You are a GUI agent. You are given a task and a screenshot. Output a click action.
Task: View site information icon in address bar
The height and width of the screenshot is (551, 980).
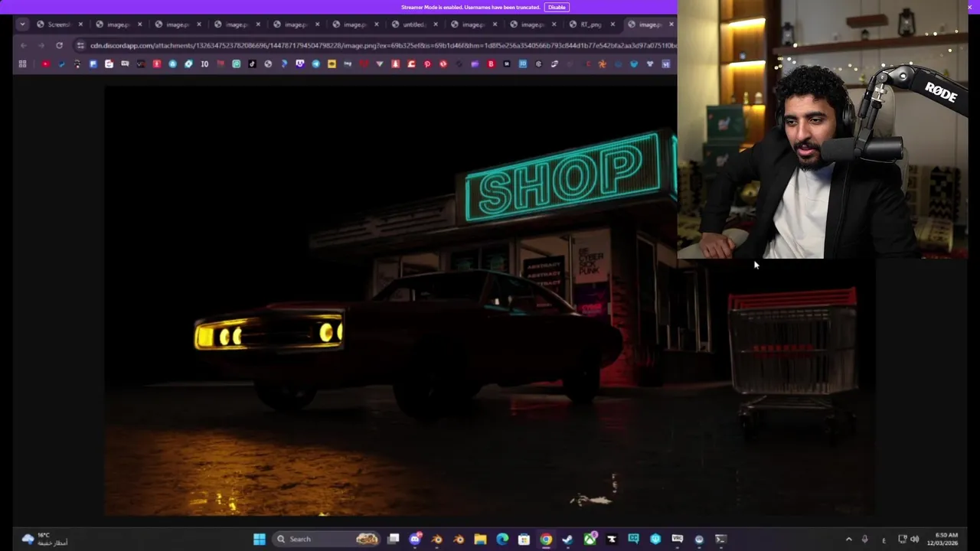point(80,45)
